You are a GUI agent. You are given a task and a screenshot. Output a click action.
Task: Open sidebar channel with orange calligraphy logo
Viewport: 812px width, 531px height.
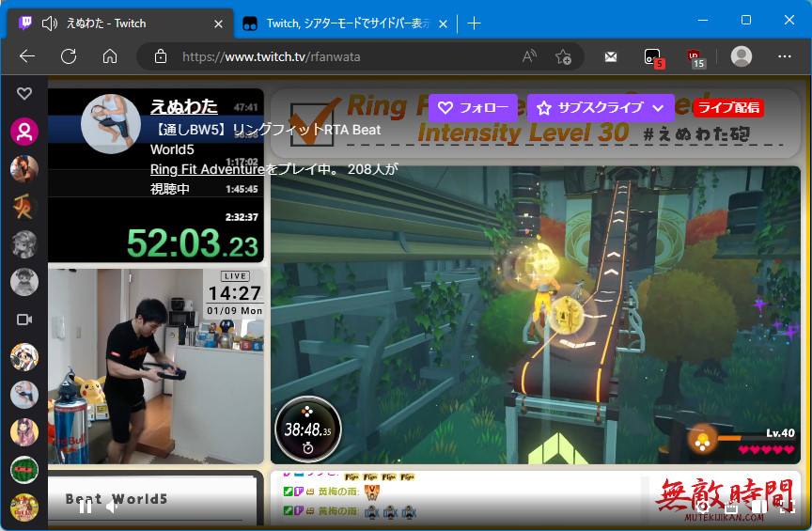24,207
